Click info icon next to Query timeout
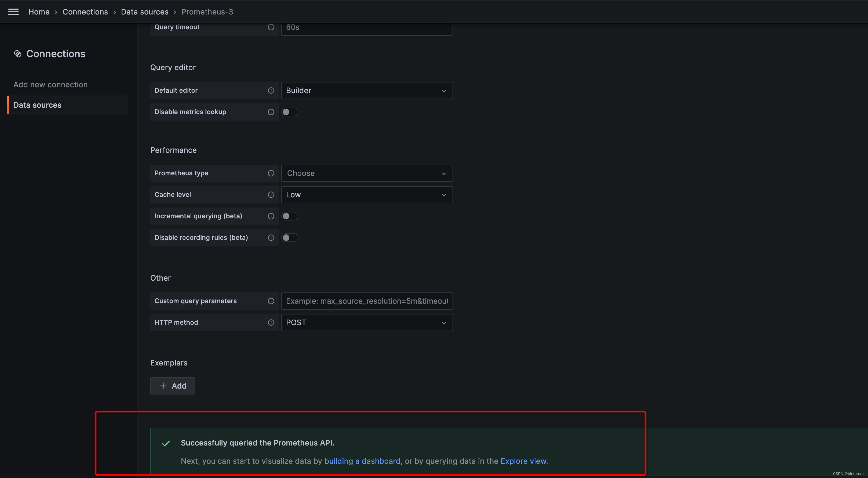 [271, 27]
